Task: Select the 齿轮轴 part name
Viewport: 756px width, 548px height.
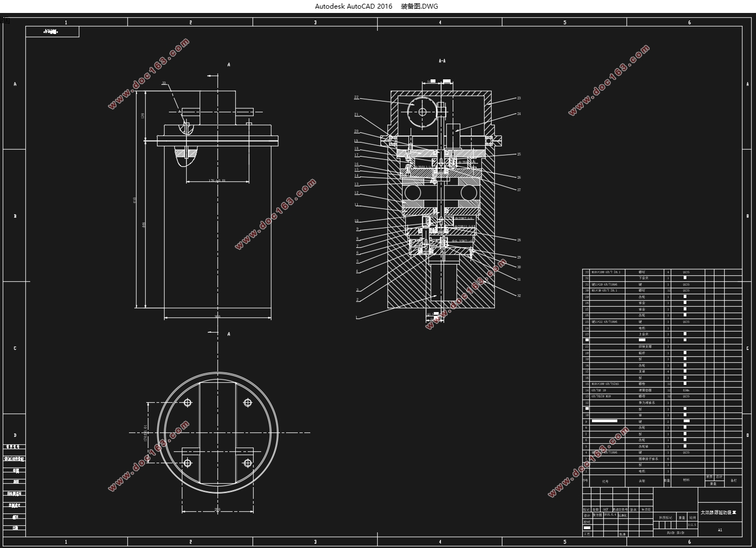Action: [x=643, y=446]
